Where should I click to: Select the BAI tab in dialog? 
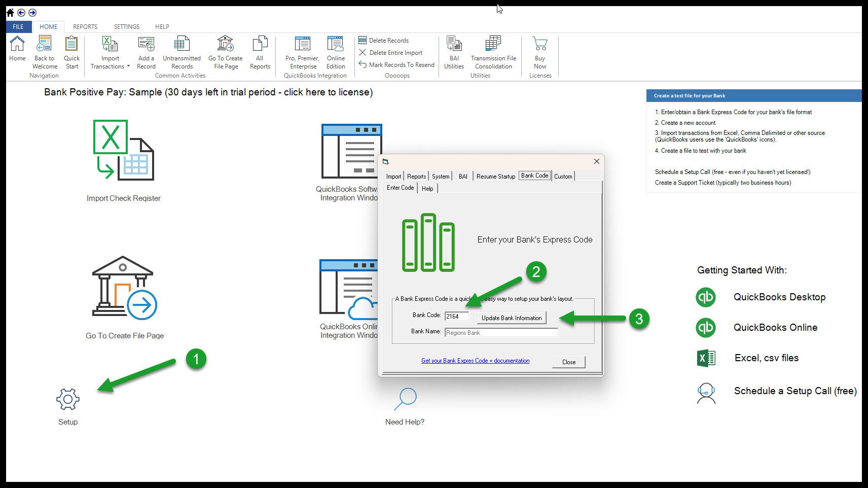463,177
